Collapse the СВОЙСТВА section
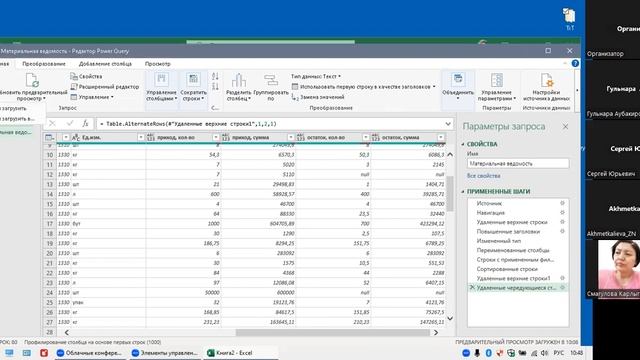 click(463, 144)
